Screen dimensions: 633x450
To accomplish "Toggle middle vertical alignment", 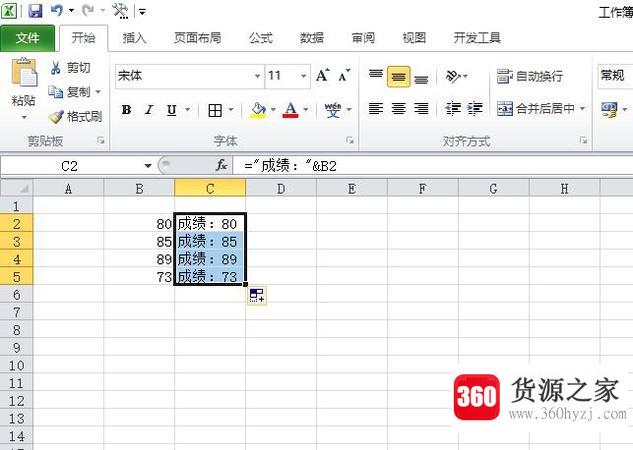I will point(398,76).
